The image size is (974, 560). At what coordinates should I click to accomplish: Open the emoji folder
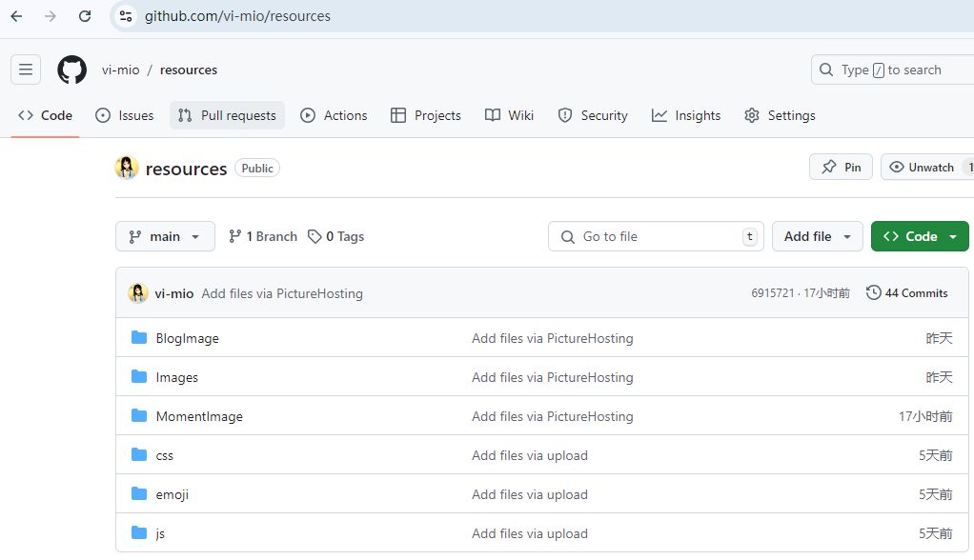point(172,495)
